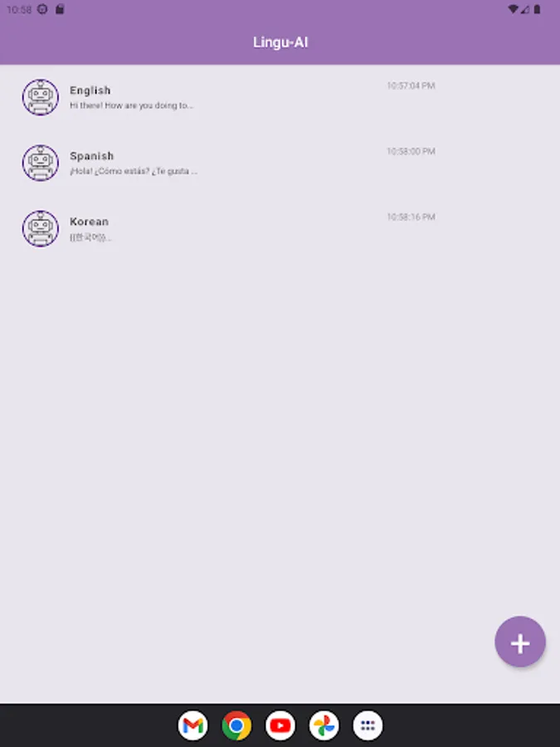Launch Chrome from the dock
This screenshot has width=560, height=747.
[x=236, y=725]
